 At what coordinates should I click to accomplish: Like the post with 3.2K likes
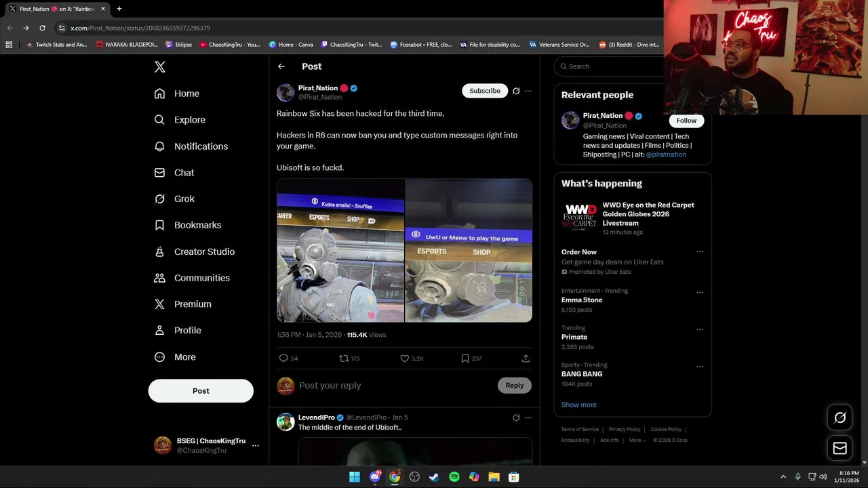[405, 359]
